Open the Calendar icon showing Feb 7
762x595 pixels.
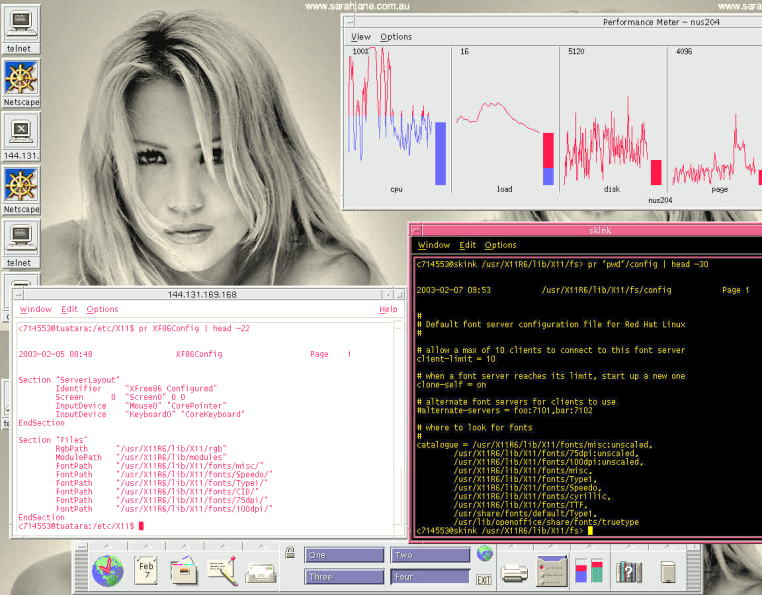pos(146,570)
